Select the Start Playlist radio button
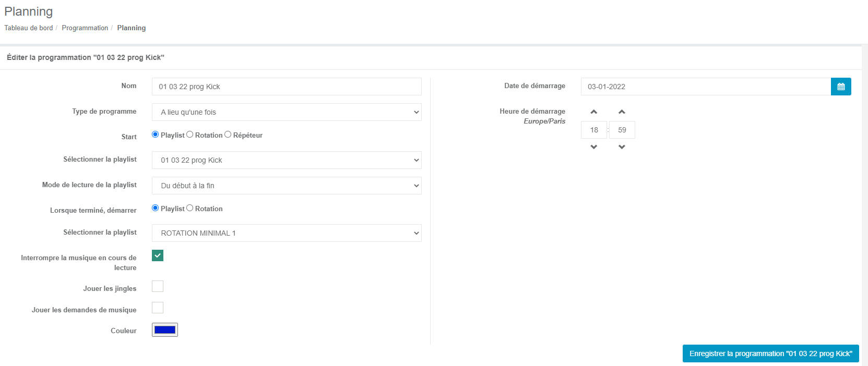 [x=155, y=135]
